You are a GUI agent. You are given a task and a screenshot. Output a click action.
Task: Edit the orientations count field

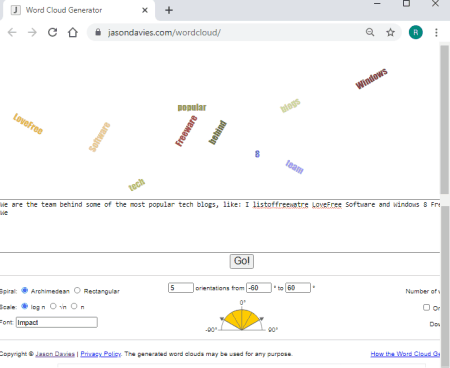[x=181, y=288]
